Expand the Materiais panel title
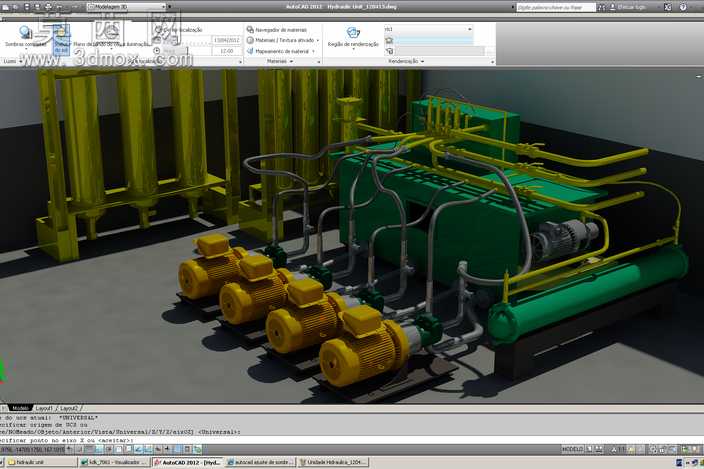Viewport: 704px width, 469px height. pyautogui.click(x=279, y=61)
